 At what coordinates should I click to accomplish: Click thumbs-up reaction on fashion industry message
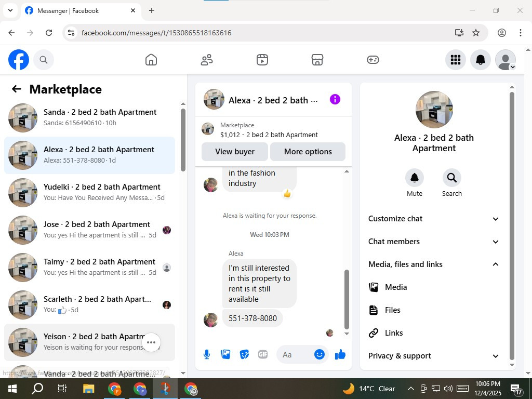(287, 194)
